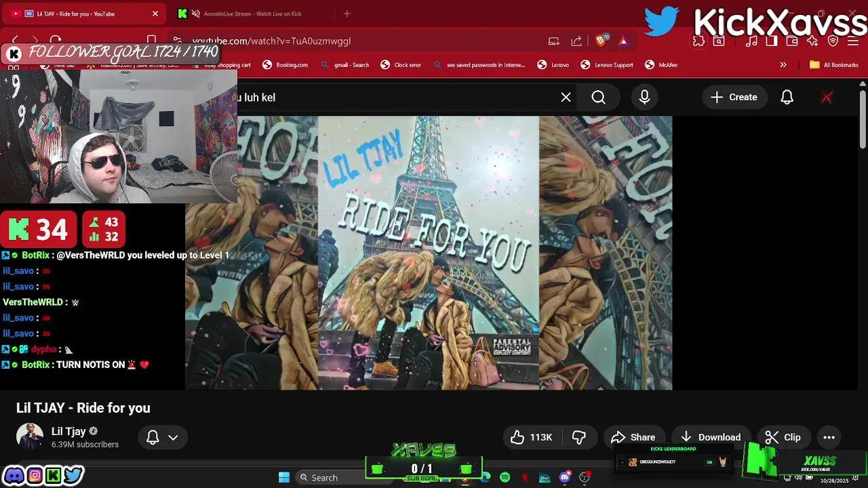The width and height of the screenshot is (868, 488).
Task: Download the video
Action: pyautogui.click(x=711, y=437)
